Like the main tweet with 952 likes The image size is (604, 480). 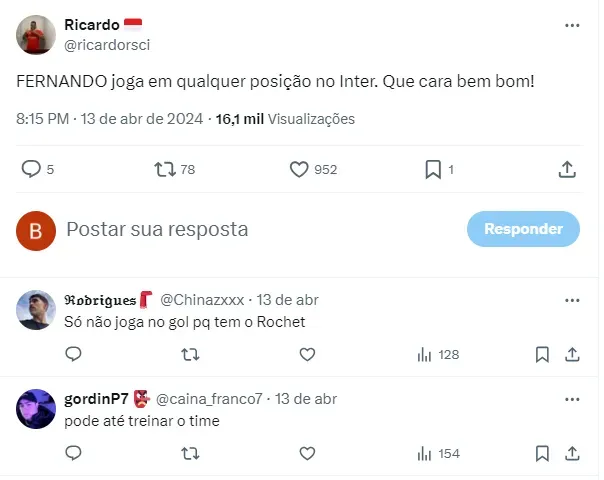click(299, 170)
